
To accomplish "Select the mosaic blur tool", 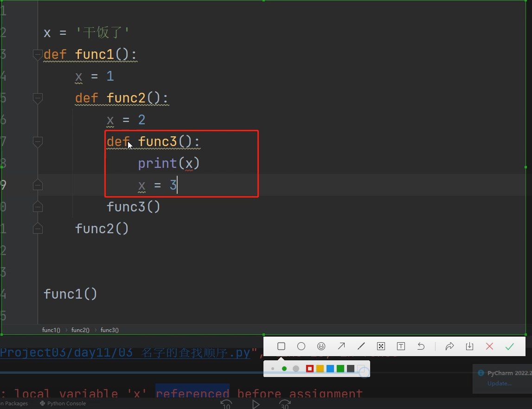I will pos(381,346).
